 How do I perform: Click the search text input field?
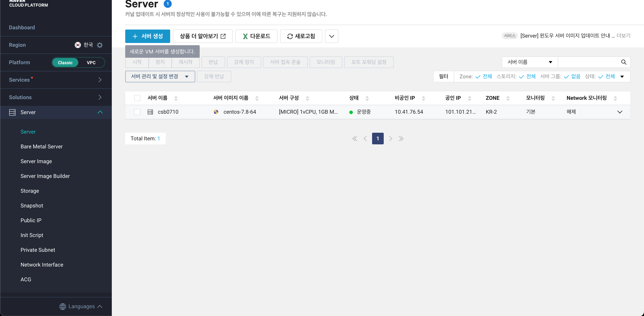click(x=589, y=62)
